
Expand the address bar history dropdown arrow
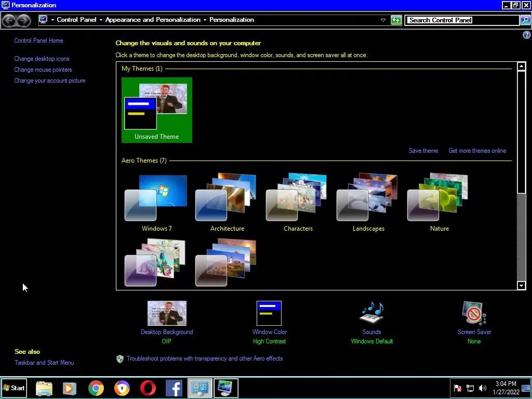pyautogui.click(x=383, y=20)
